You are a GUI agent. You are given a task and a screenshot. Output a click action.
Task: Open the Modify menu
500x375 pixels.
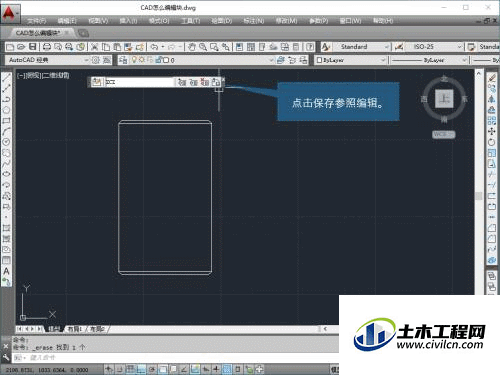point(286,21)
